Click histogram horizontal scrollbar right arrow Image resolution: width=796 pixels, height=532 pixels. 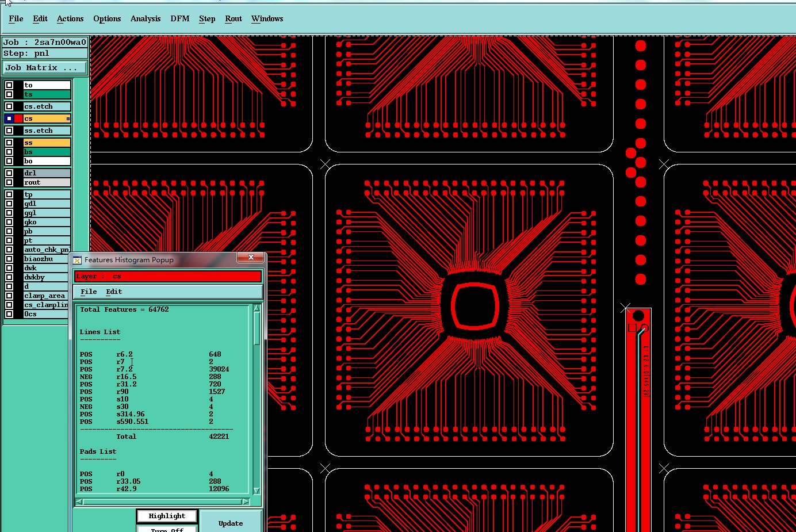click(246, 502)
